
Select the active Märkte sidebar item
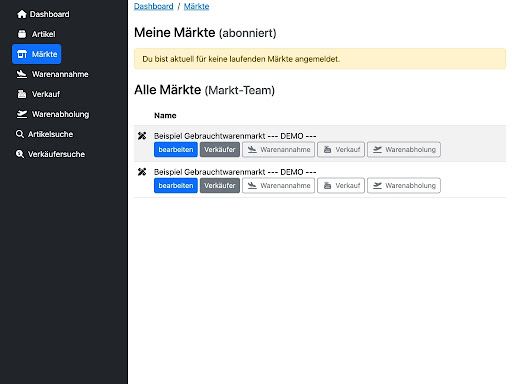[x=37, y=54]
